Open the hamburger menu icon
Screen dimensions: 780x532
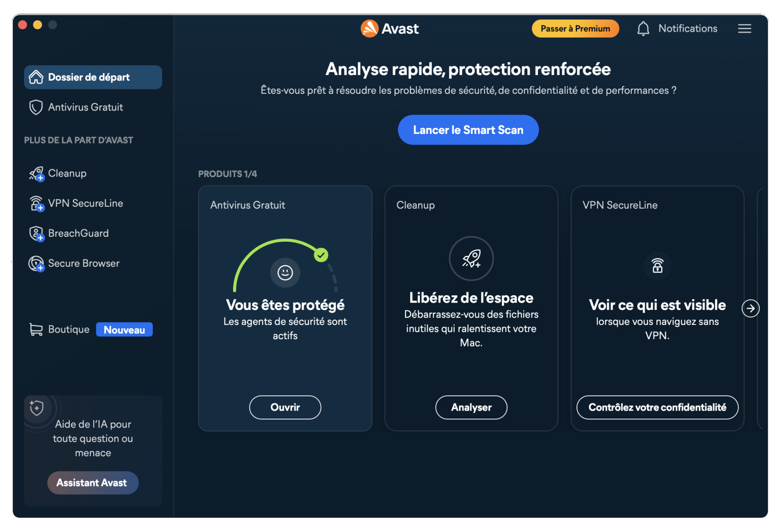[744, 28]
